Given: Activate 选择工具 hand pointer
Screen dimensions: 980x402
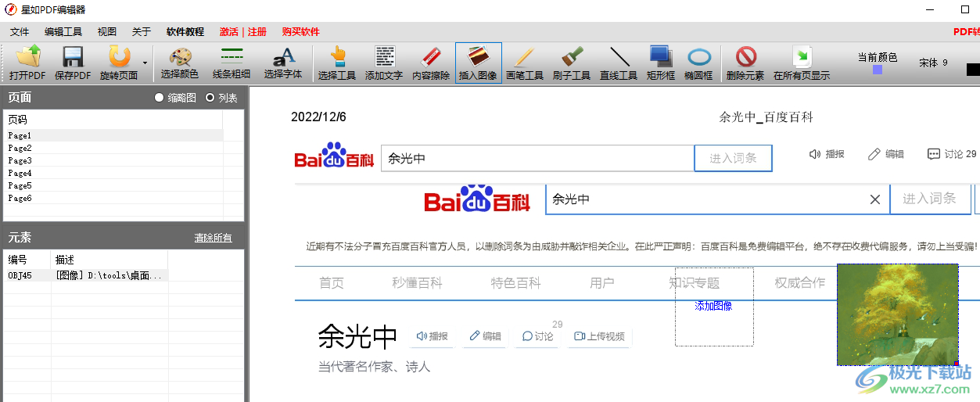Looking at the screenshot, I should (337, 63).
